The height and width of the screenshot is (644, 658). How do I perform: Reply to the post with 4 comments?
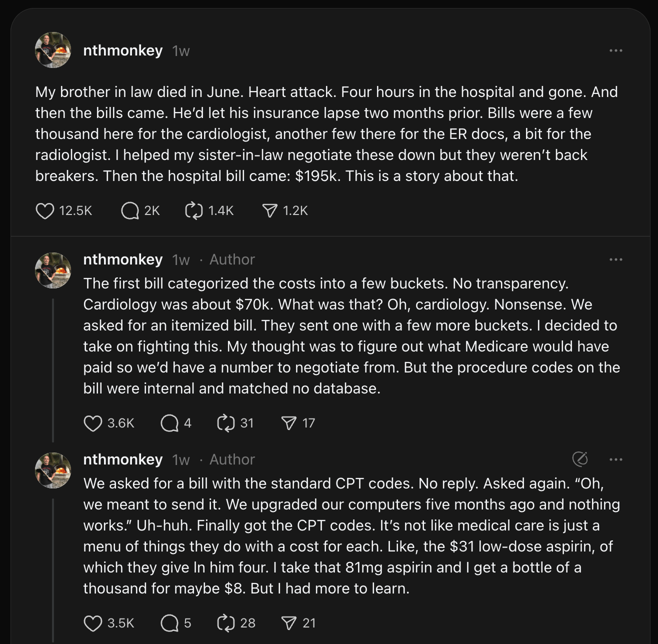(169, 423)
